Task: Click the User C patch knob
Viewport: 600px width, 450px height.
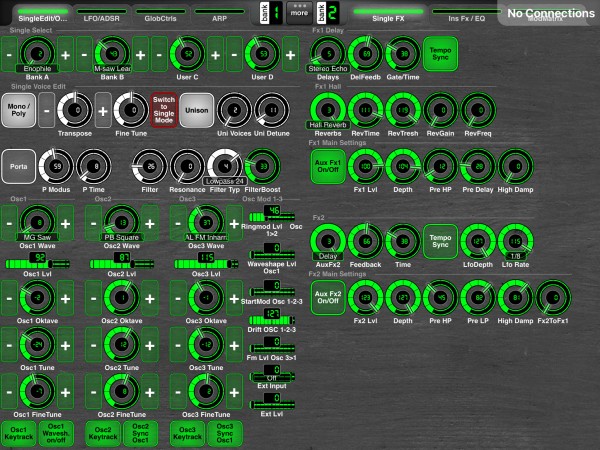Action: [187, 54]
